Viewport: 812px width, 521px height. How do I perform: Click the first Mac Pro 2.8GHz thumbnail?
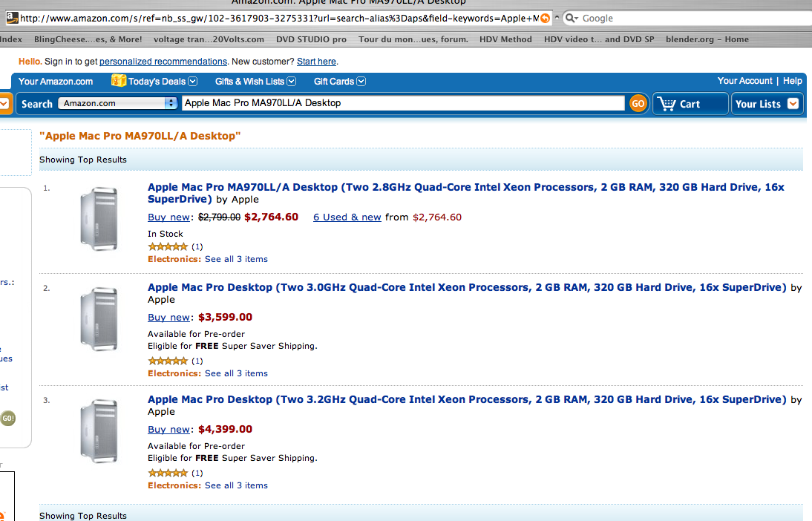coord(99,218)
